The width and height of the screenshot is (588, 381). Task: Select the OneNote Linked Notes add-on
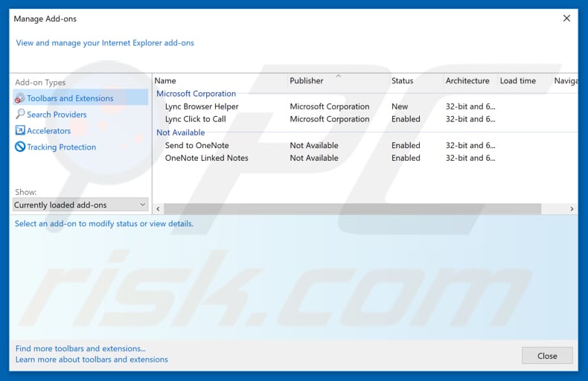[207, 158]
